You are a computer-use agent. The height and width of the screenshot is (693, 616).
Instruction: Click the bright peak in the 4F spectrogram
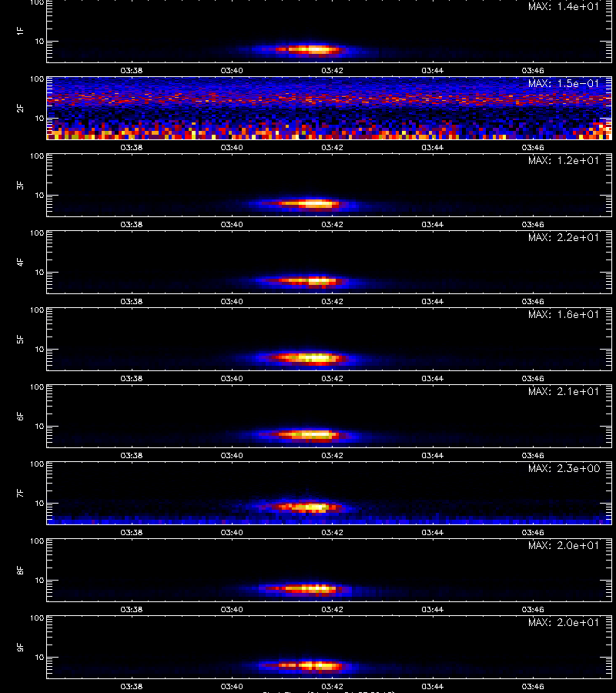(x=317, y=280)
